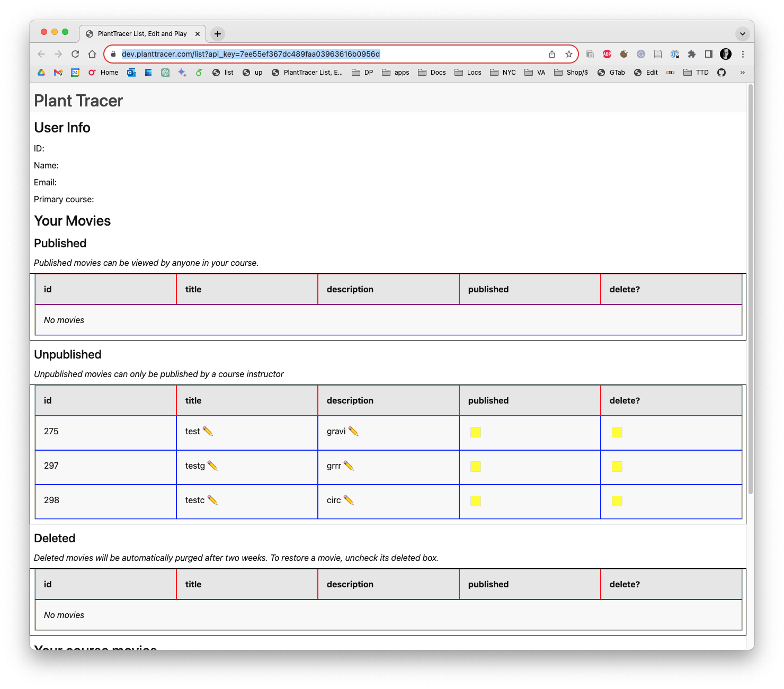Edit movie 297's title "testg" via pencil icon

coord(213,466)
